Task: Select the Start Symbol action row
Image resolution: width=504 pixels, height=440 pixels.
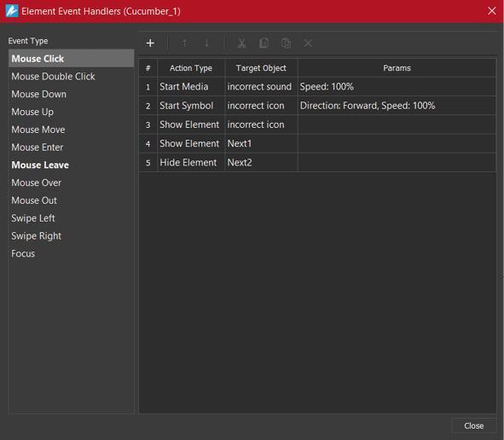Action: click(x=317, y=106)
